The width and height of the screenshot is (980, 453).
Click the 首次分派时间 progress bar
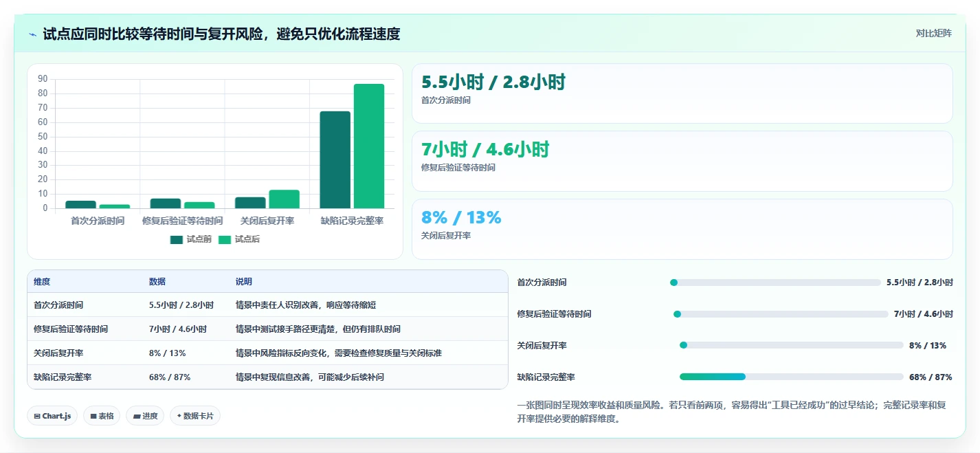[775, 283]
